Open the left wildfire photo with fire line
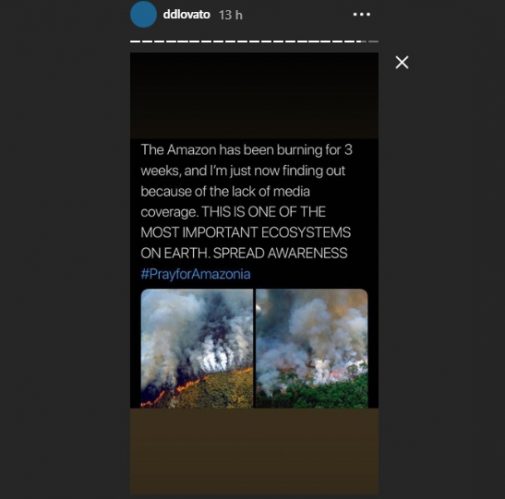 coord(197,348)
